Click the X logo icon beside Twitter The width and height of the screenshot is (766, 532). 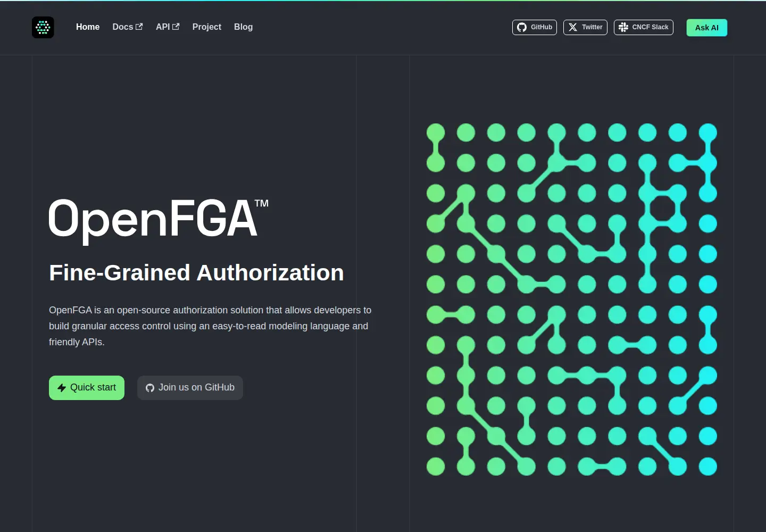573,27
